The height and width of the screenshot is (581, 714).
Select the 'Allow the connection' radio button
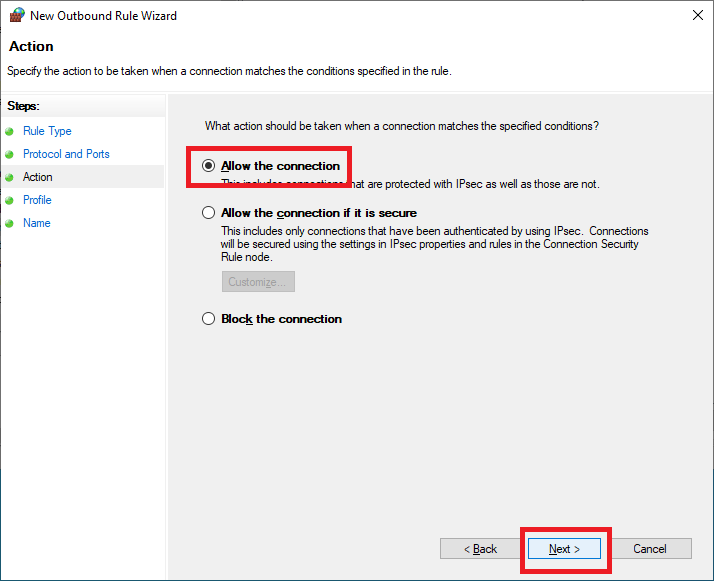(x=209, y=166)
